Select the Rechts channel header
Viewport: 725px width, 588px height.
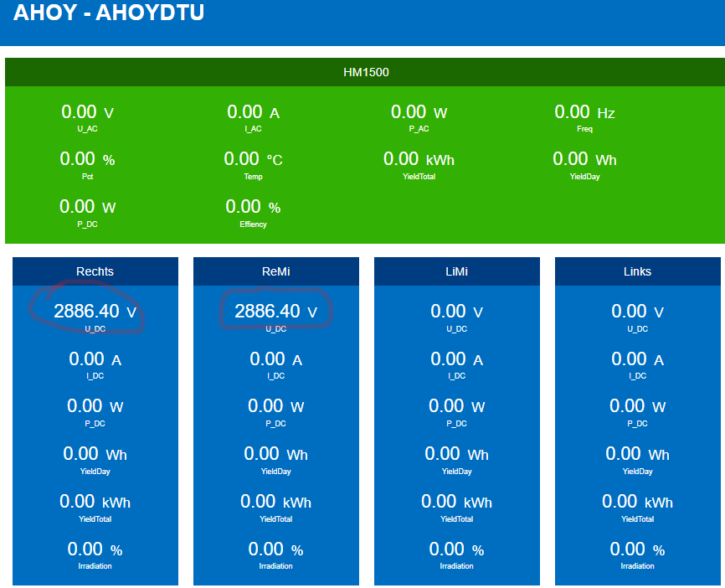(x=95, y=271)
